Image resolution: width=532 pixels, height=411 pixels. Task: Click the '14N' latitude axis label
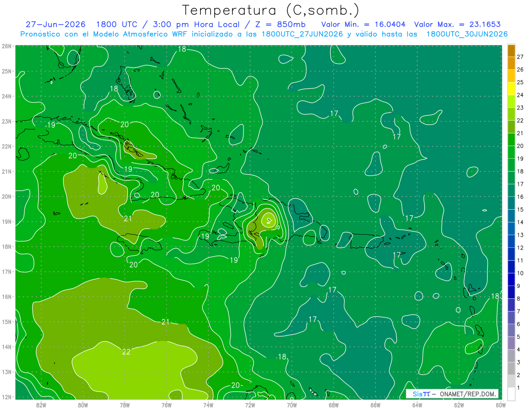point(6,347)
